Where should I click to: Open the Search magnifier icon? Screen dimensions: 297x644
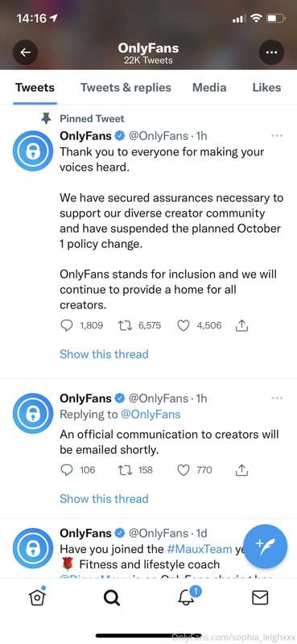tap(111, 598)
